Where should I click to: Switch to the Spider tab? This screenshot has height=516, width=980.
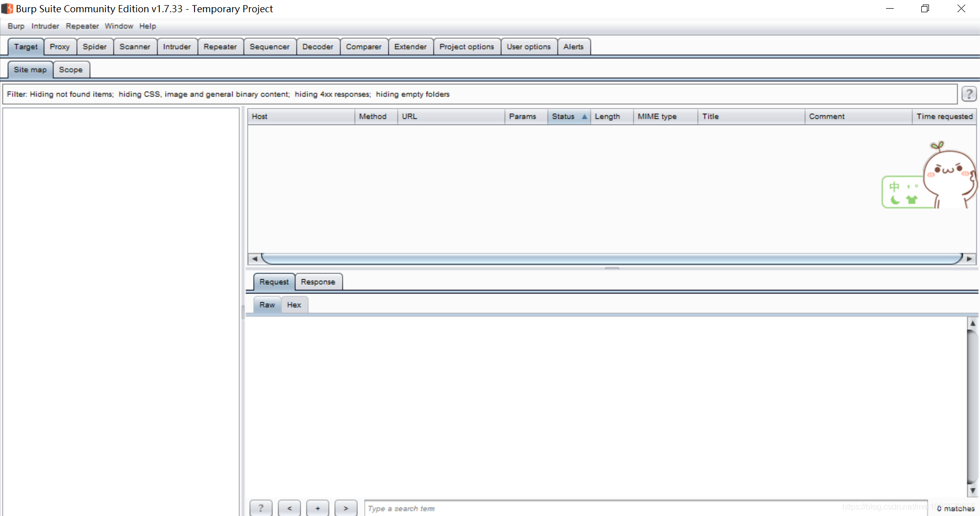[x=95, y=46]
